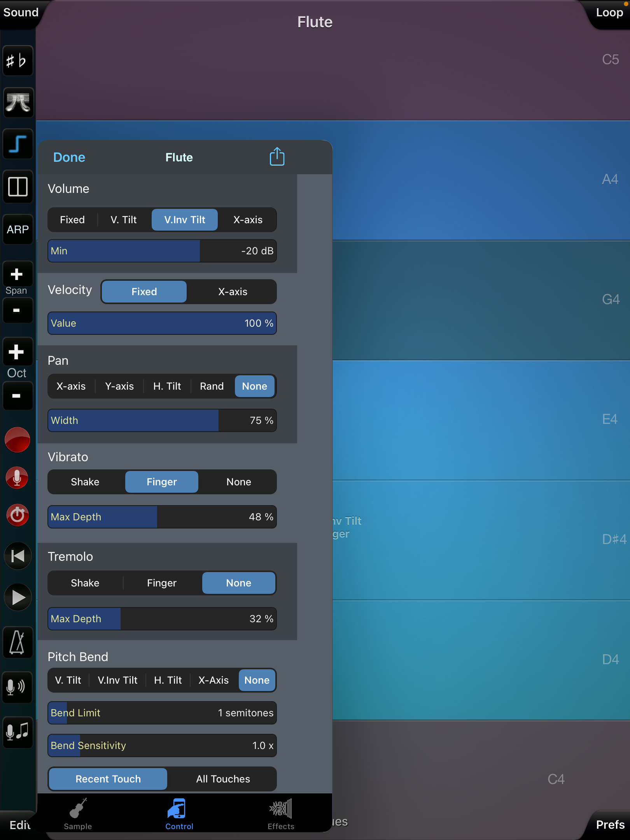Select Shake for Vibrato
The image size is (630, 840).
tap(85, 482)
